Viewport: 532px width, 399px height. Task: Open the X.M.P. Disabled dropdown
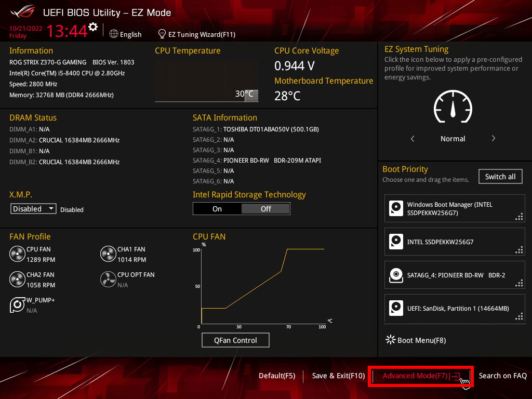tap(33, 209)
